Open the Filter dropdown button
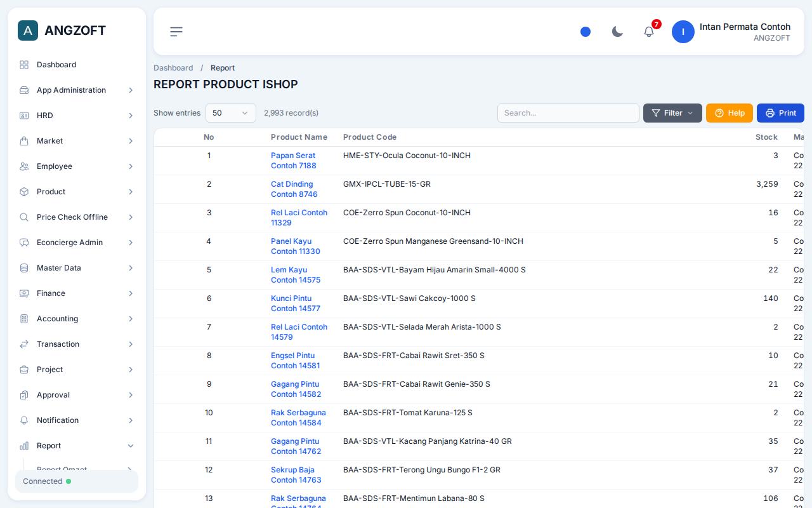The height and width of the screenshot is (508, 812). pos(672,113)
